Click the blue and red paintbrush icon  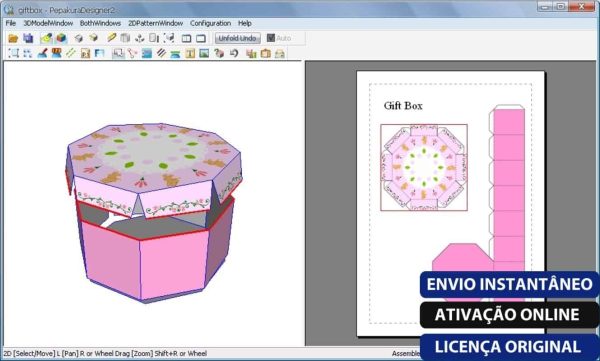[x=42, y=54]
